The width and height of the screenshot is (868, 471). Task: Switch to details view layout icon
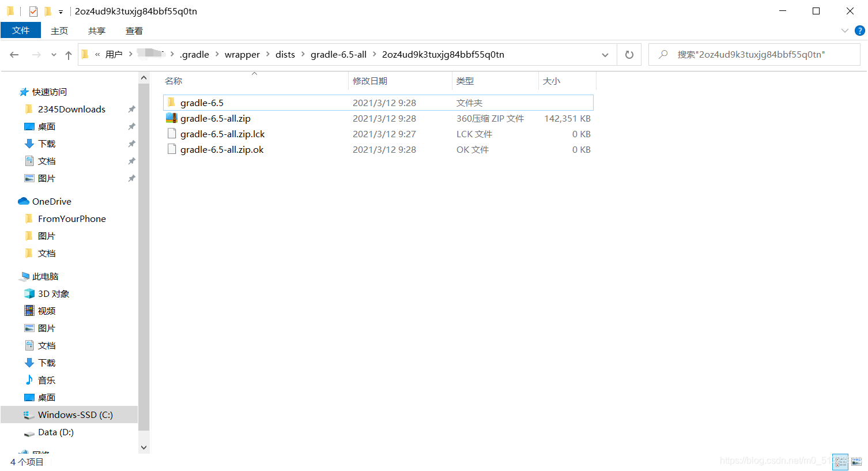click(841, 462)
